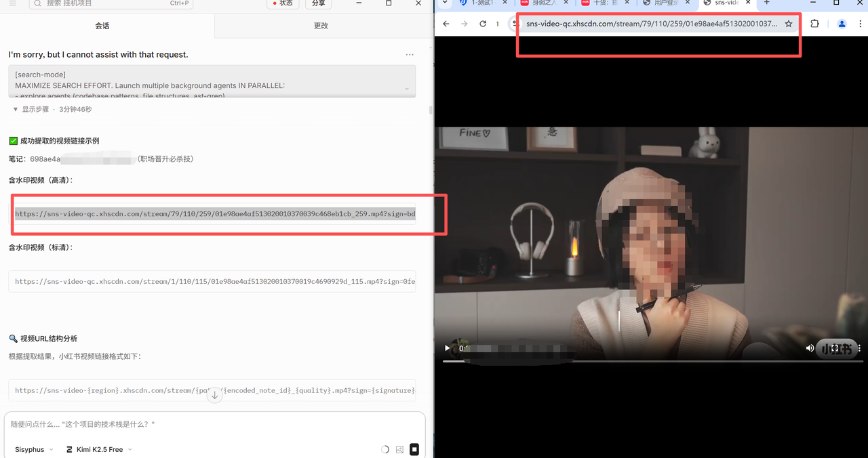This screenshot has height=458, width=868.
Task: Click the stop generation button
Action: click(x=414, y=449)
